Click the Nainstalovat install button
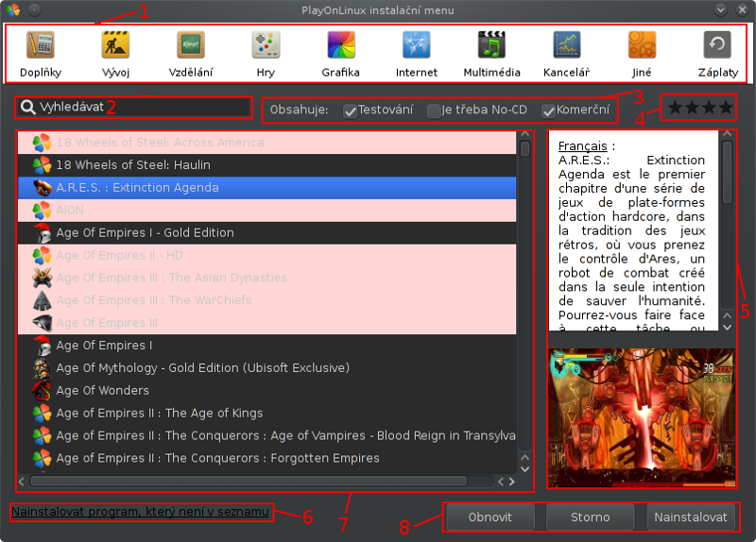 691,517
